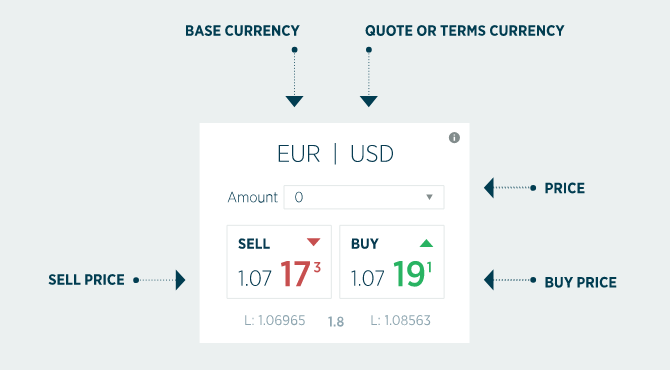The image size is (670, 370).
Task: Click the arrowhead under QUOTE OR TERMS CURRENCY
Action: [369, 101]
